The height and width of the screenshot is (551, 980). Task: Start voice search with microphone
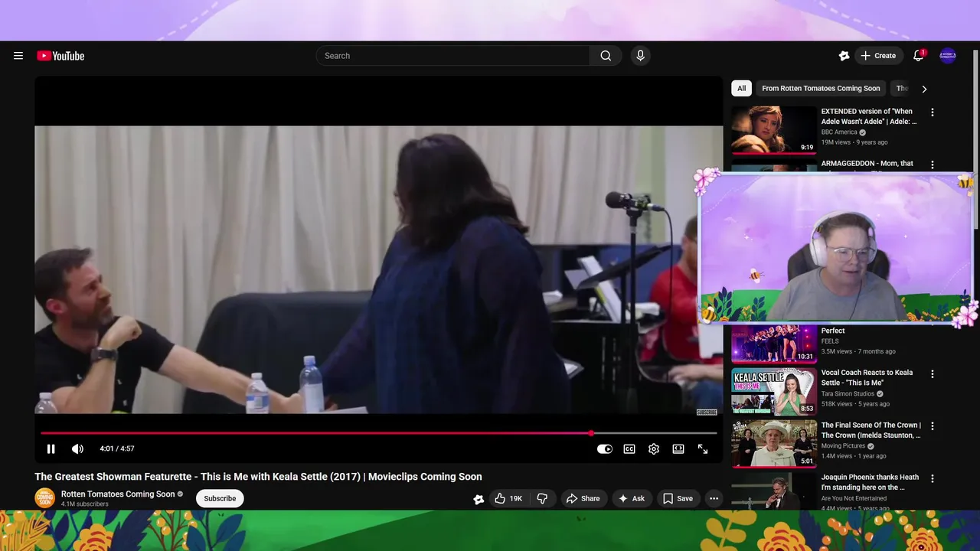click(x=640, y=56)
